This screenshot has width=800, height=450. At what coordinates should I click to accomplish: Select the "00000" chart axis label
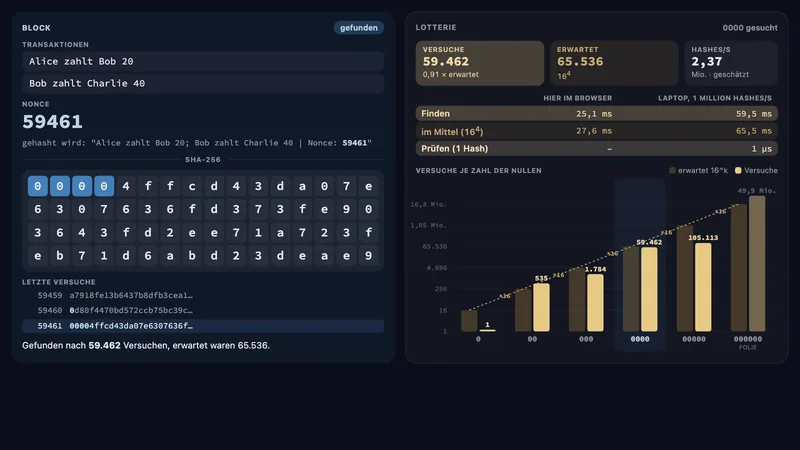694,339
